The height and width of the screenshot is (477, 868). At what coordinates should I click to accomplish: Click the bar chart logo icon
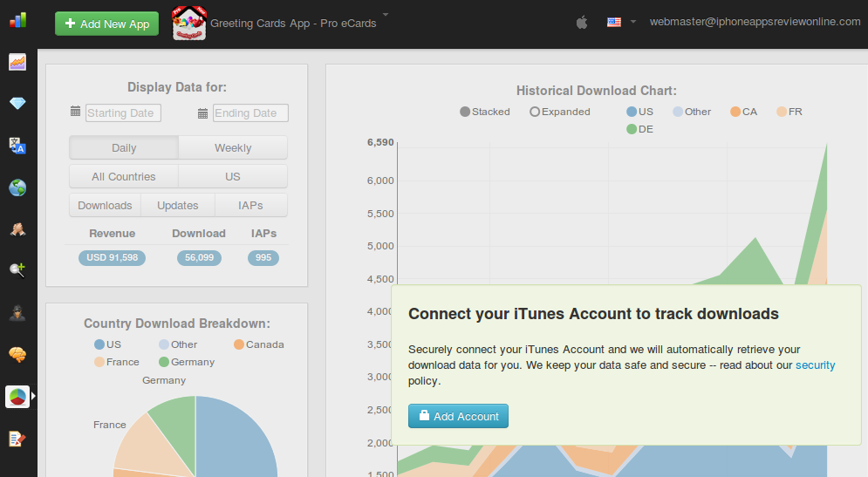(x=17, y=20)
